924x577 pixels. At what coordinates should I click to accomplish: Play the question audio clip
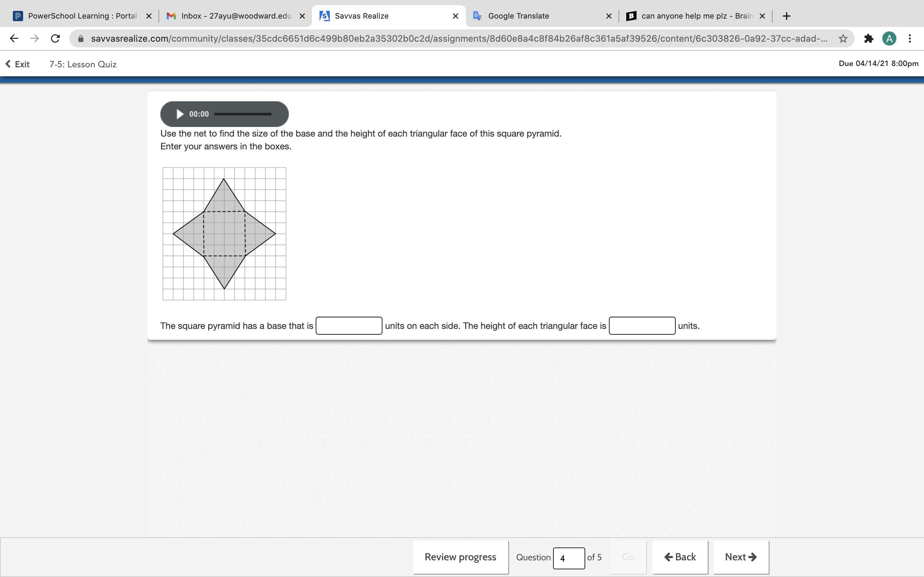click(179, 114)
